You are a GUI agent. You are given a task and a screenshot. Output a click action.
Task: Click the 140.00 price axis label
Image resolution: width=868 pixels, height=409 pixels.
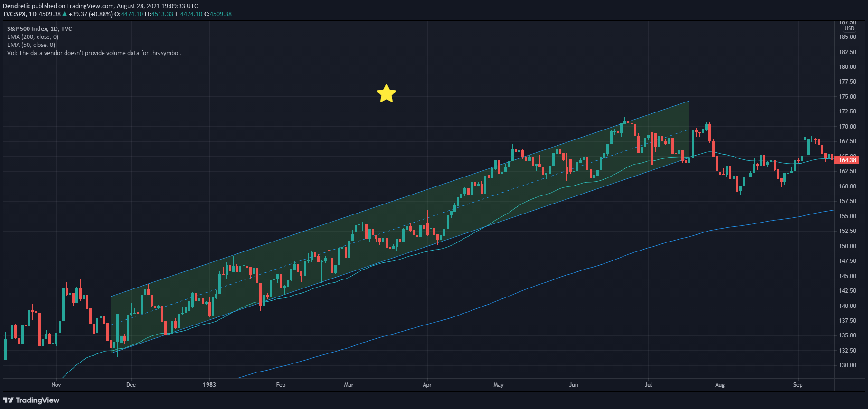click(848, 306)
